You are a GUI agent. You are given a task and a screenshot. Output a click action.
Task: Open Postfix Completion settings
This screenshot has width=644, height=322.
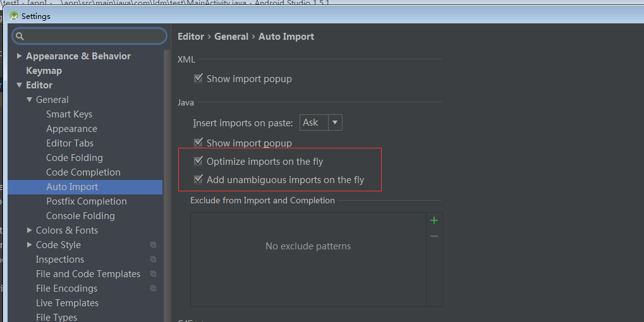[x=86, y=201]
